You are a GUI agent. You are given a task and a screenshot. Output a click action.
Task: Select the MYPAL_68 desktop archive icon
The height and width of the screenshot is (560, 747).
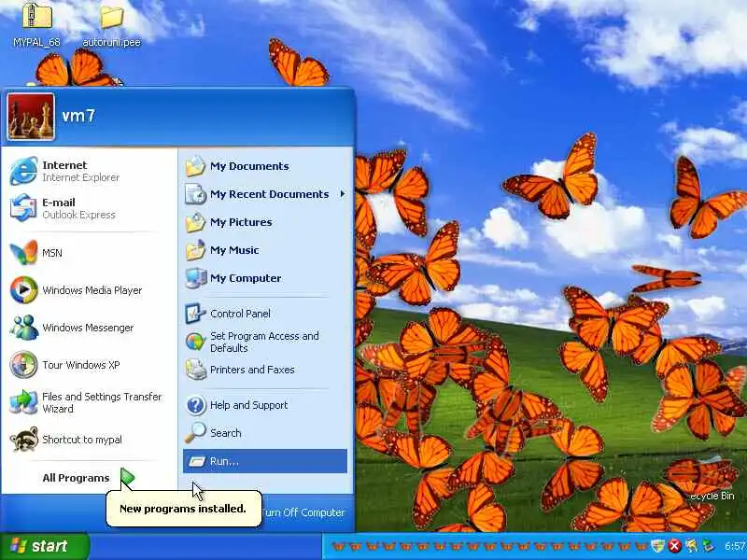[36, 16]
